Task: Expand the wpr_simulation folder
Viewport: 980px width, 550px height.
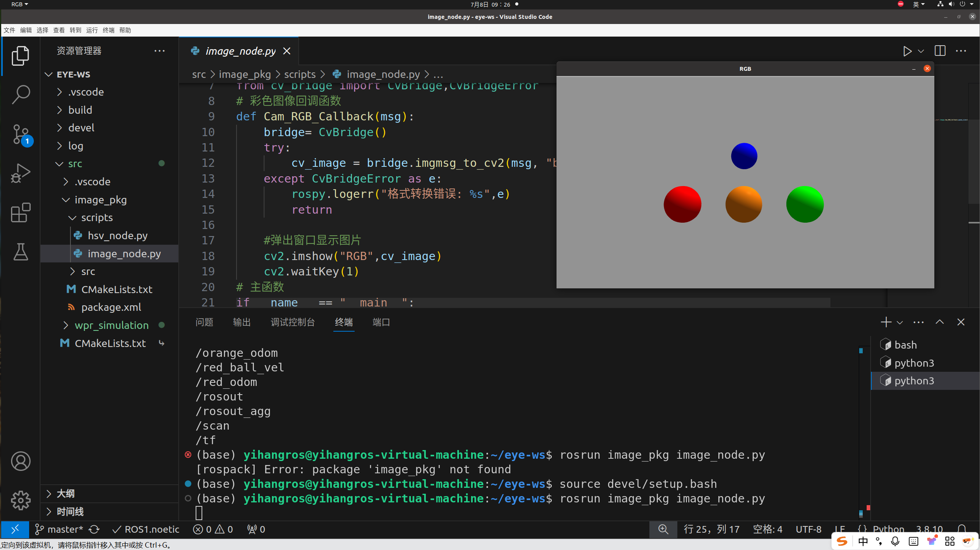Action: pyautogui.click(x=111, y=325)
